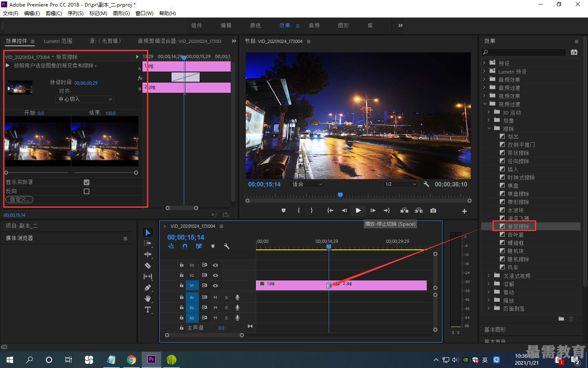The height and width of the screenshot is (368, 588).
Task: Click the 持续时间 00;00;00;29 value
Action: [x=86, y=83]
